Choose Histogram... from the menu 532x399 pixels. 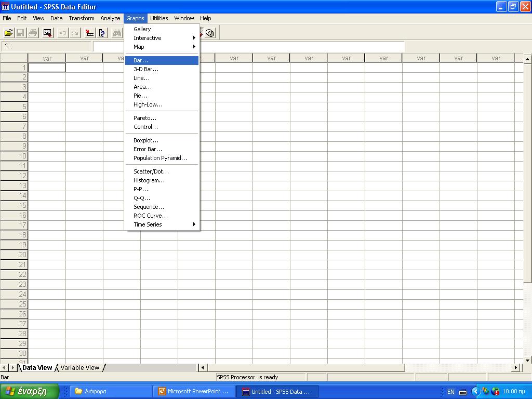[x=162, y=180]
